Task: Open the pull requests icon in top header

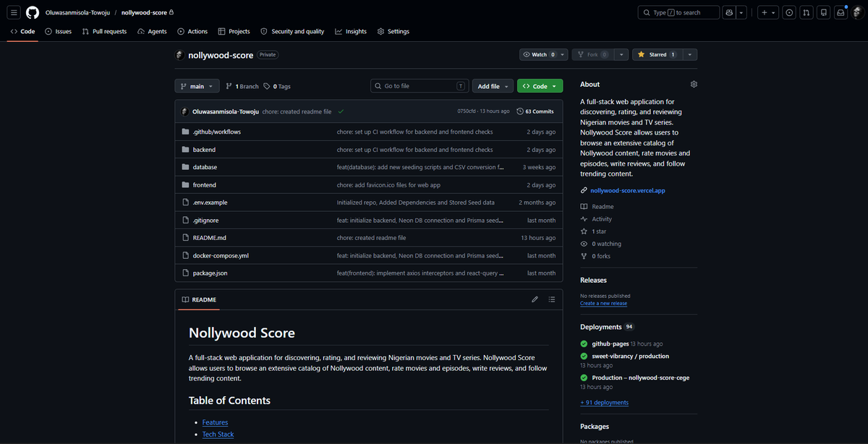Action: (x=806, y=12)
